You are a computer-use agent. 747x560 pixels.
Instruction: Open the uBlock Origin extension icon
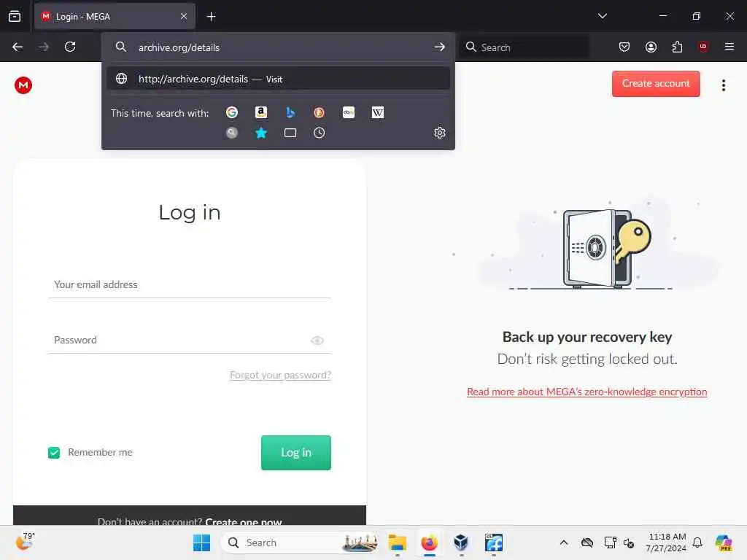(703, 47)
